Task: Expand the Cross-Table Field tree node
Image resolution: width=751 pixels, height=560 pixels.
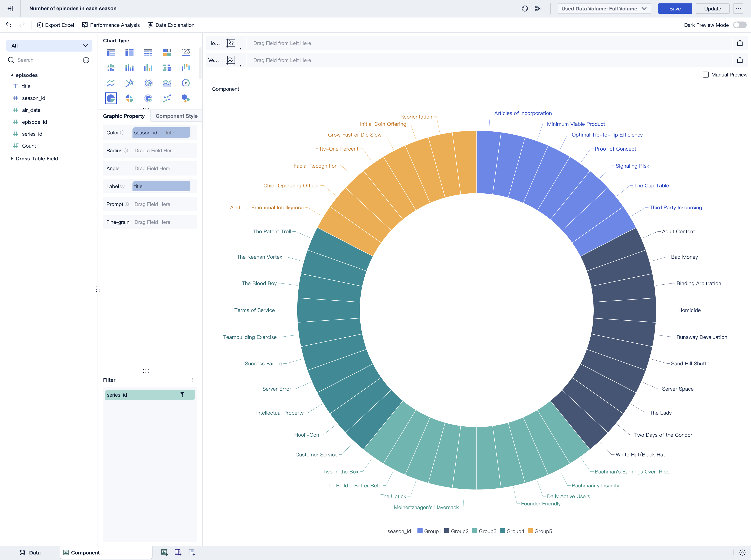Action: (x=12, y=159)
